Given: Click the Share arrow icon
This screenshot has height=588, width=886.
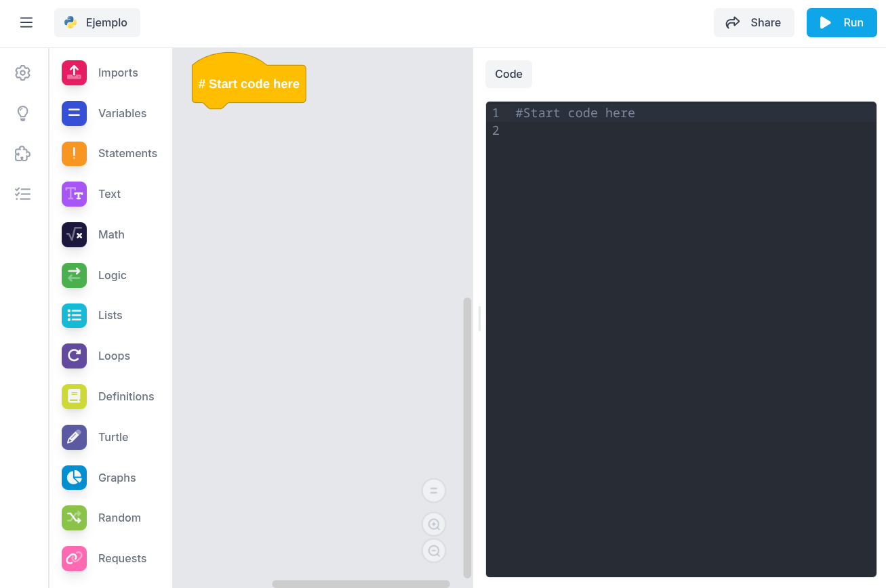Looking at the screenshot, I should tap(733, 22).
